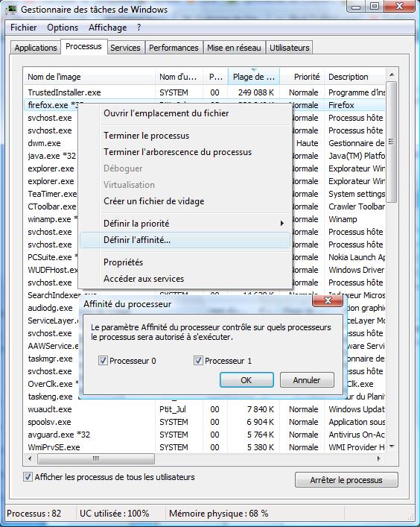420x527 pixels.
Task: Click the horizontal scrollbar thumb
Action: coord(96,458)
